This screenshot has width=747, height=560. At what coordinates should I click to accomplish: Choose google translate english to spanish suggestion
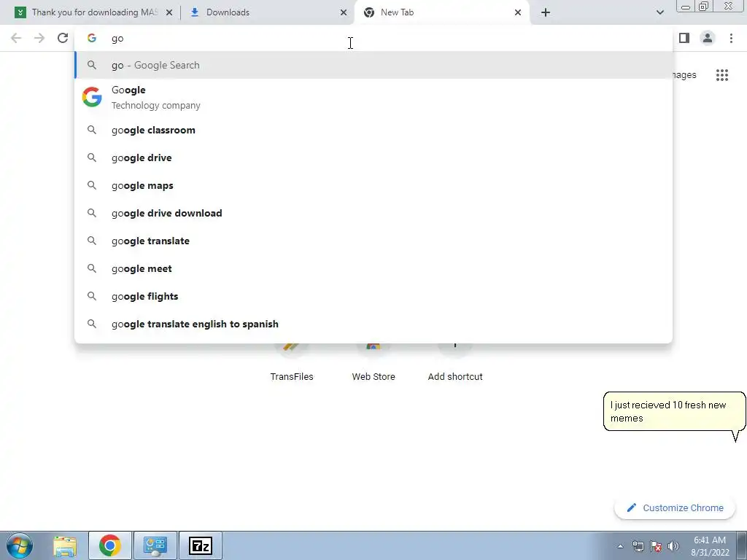(373, 324)
